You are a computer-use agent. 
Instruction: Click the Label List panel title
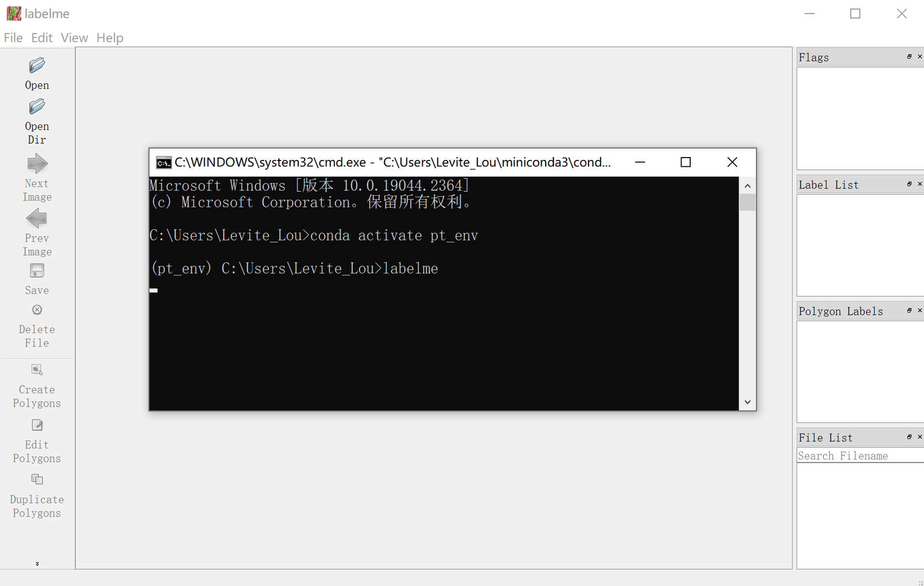829,185
